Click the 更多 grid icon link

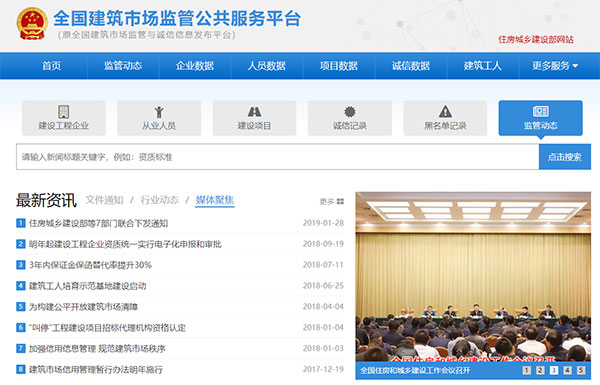(332, 201)
